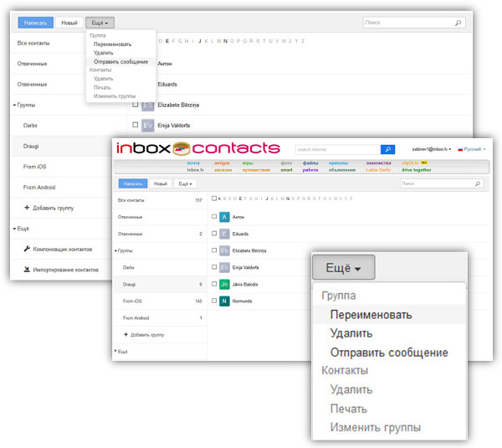Viewport: 502px width, 448px height.
Task: Click the Elizabete Bērziņa name in the back window
Action: [178, 106]
